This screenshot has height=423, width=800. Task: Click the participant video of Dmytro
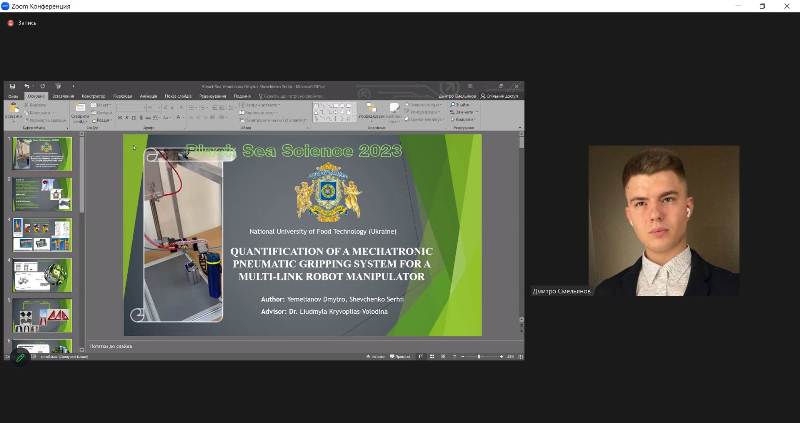(663, 220)
